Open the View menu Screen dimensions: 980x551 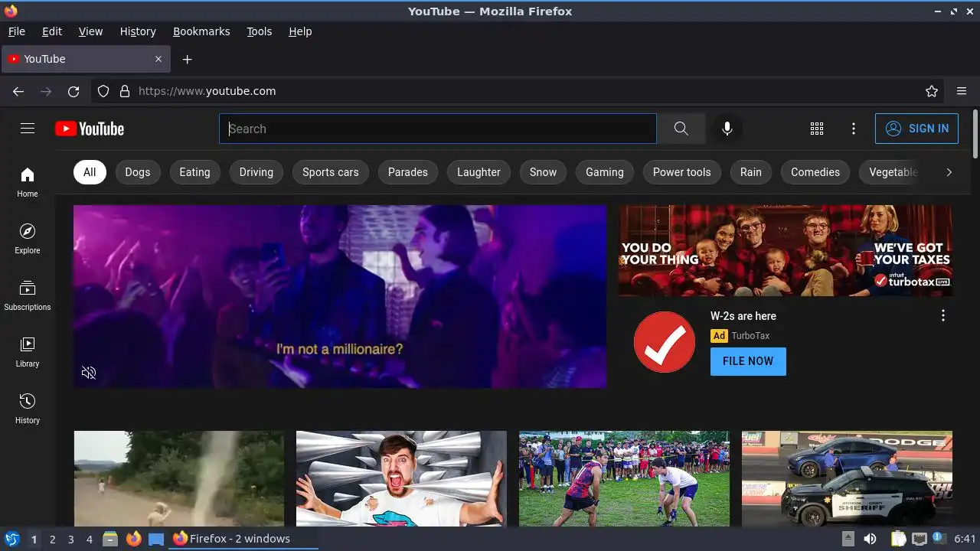point(90,31)
